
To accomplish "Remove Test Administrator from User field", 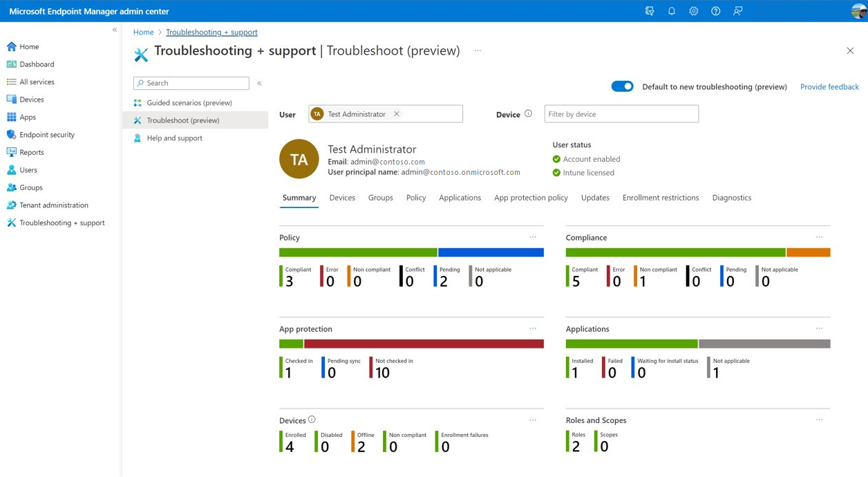I will [x=397, y=114].
